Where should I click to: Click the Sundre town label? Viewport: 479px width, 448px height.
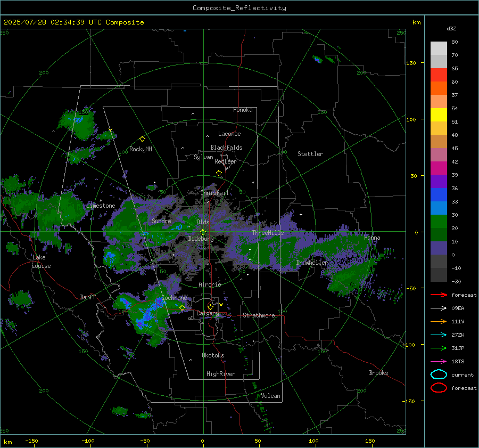pyautogui.click(x=161, y=221)
